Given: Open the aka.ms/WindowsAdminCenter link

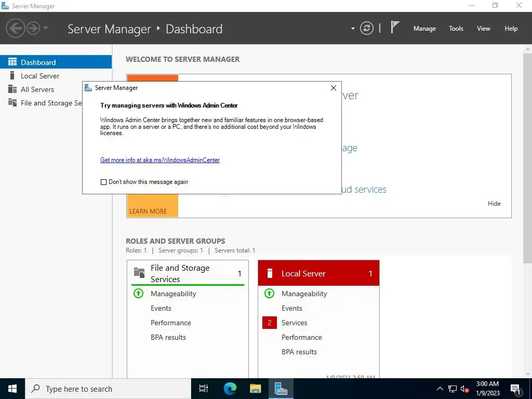Looking at the screenshot, I should click(160, 160).
